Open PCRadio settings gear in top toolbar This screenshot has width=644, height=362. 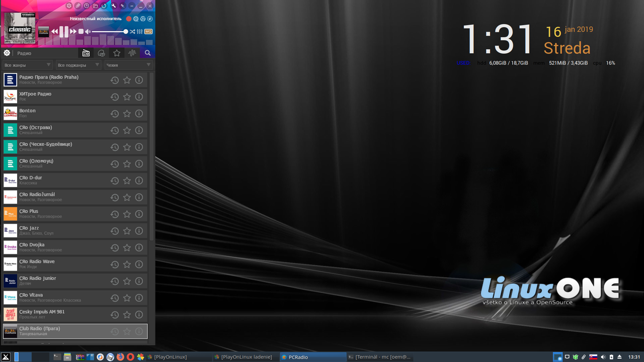(69, 6)
